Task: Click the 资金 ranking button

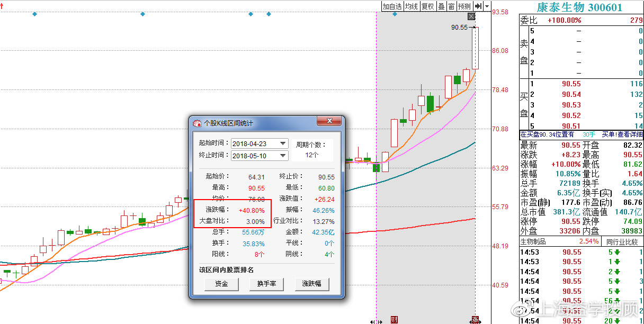Action: pyautogui.click(x=221, y=284)
